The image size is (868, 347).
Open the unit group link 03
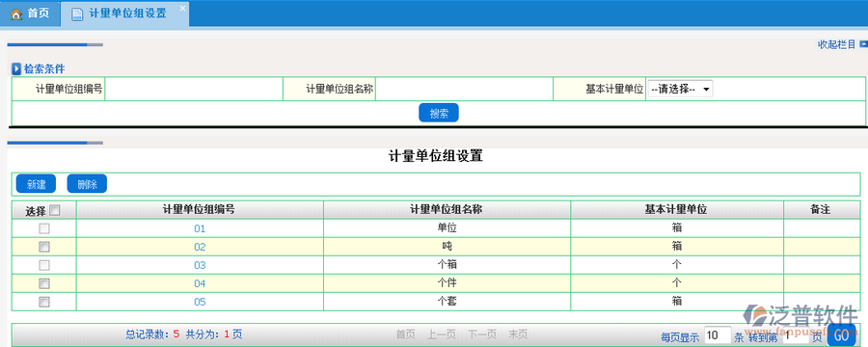[x=200, y=265]
